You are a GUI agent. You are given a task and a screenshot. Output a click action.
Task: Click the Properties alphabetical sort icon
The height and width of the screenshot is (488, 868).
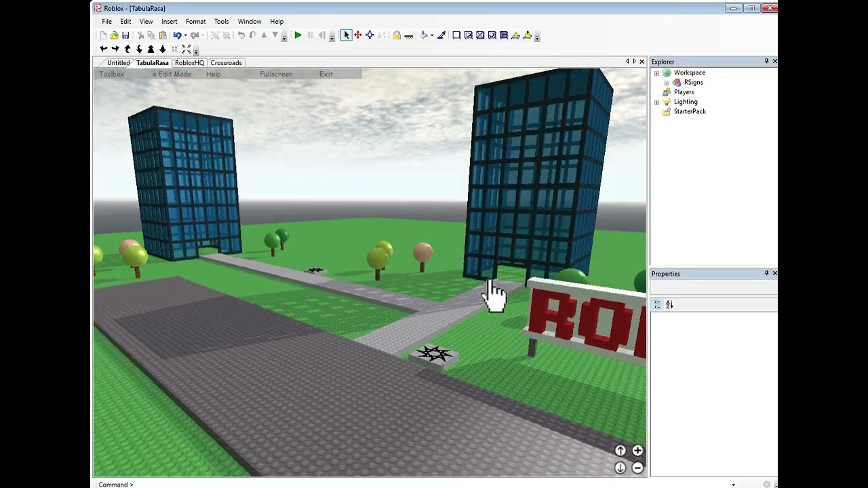pos(669,305)
